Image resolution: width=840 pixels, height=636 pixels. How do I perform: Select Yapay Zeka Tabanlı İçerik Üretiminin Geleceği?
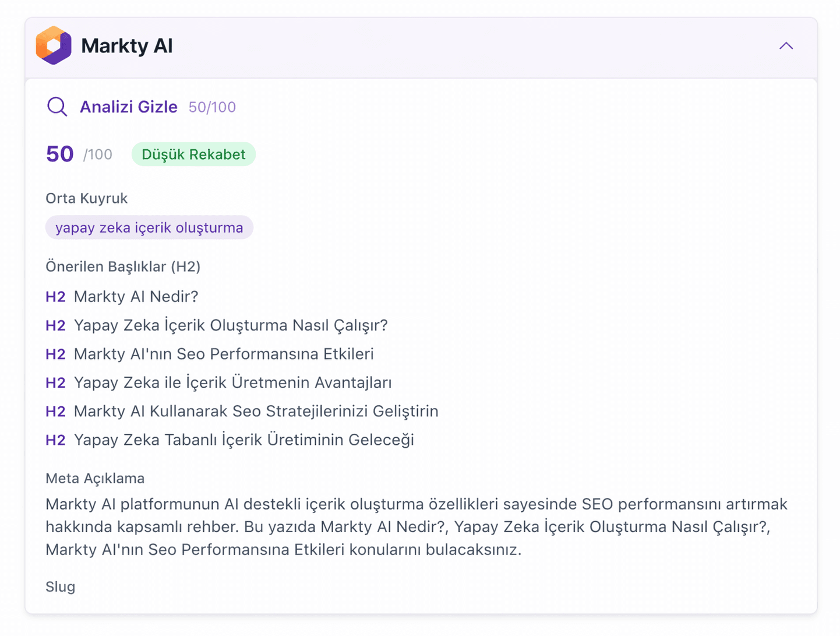click(x=243, y=440)
